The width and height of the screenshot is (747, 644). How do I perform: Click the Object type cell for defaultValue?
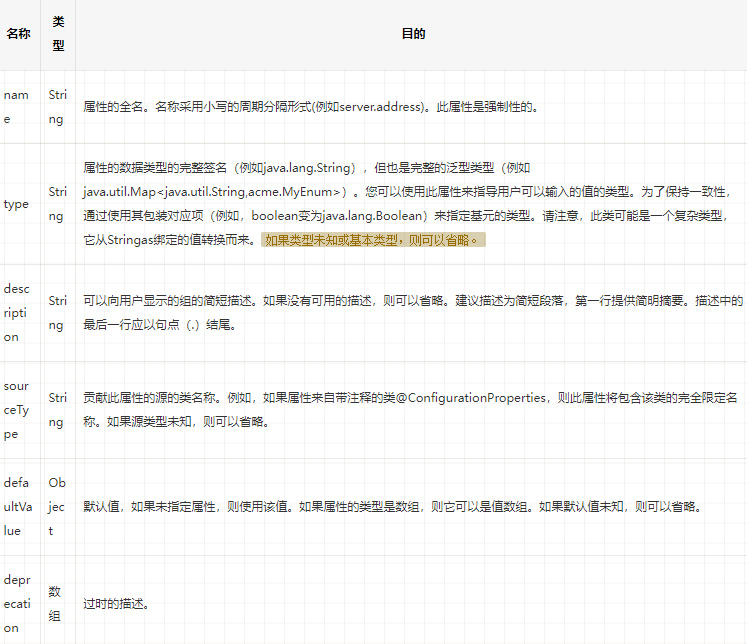pos(57,507)
